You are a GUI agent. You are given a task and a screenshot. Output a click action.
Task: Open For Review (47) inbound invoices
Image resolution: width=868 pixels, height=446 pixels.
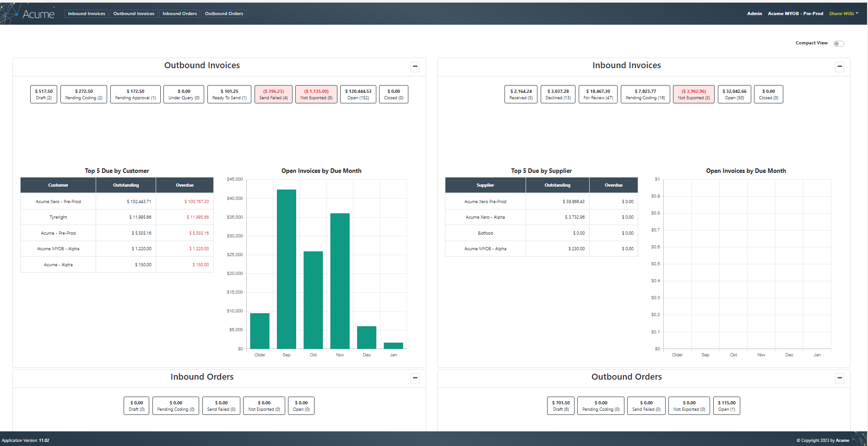tap(598, 94)
